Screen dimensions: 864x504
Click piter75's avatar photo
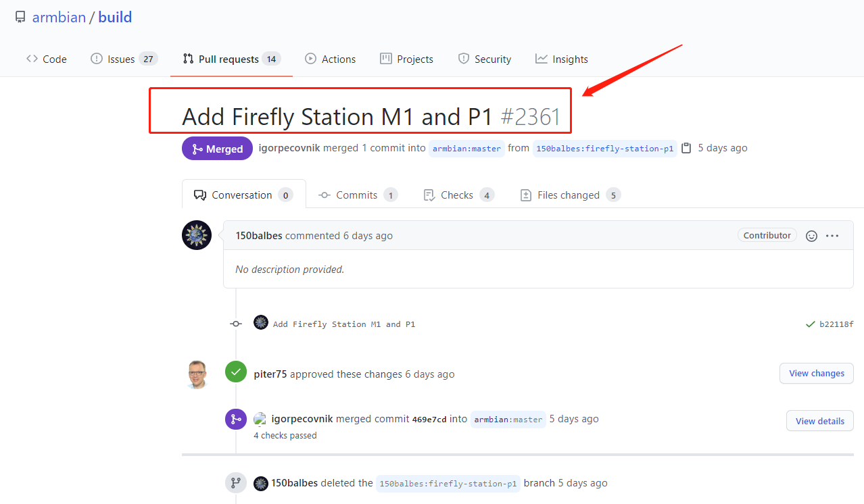197,374
